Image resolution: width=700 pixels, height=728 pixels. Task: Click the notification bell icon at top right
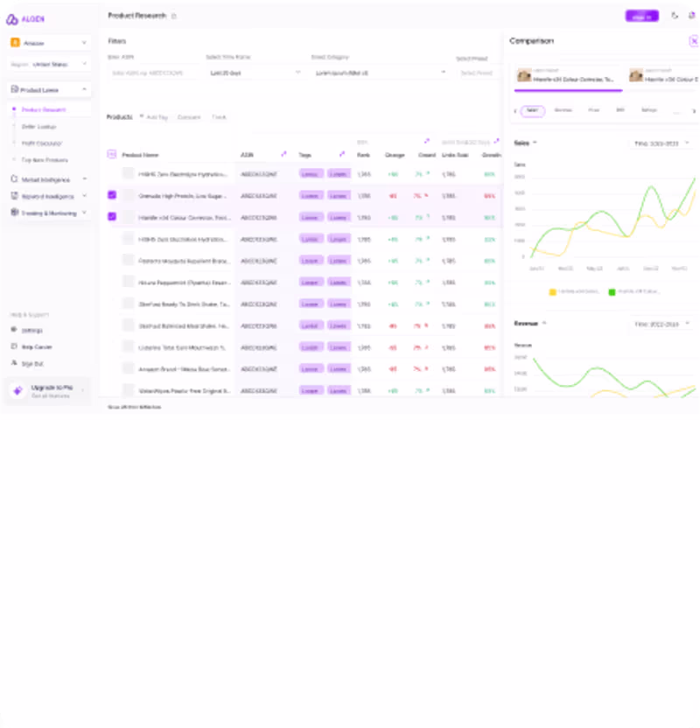coord(691,16)
